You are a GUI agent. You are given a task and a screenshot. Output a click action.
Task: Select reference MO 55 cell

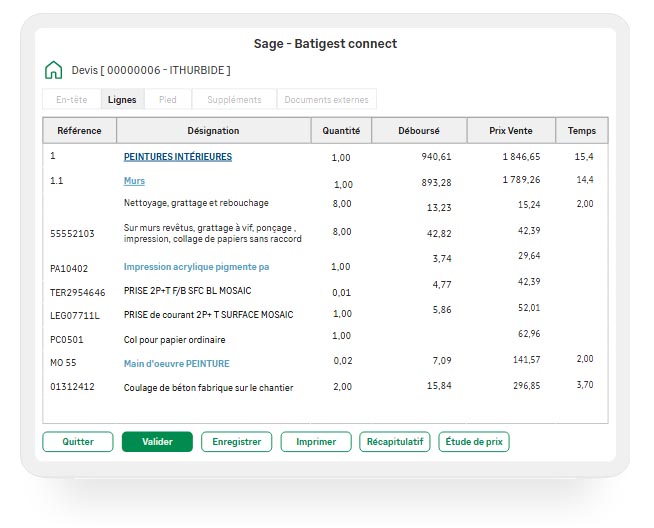click(63, 363)
